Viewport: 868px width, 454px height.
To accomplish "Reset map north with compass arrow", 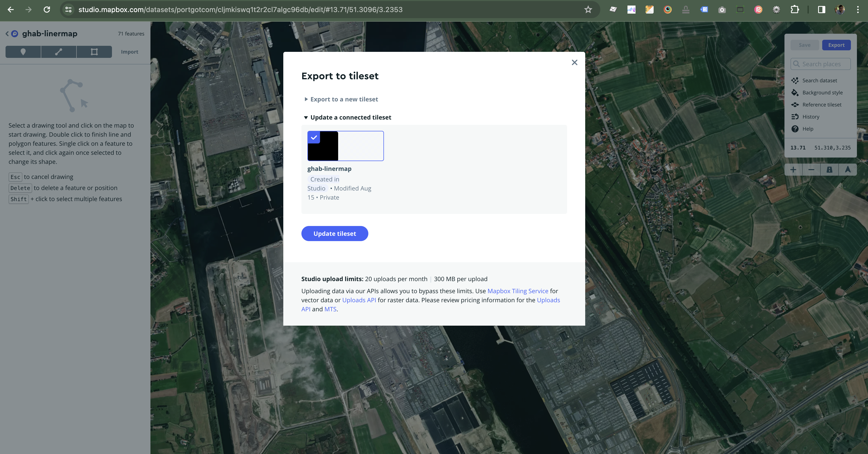I will [x=847, y=170].
